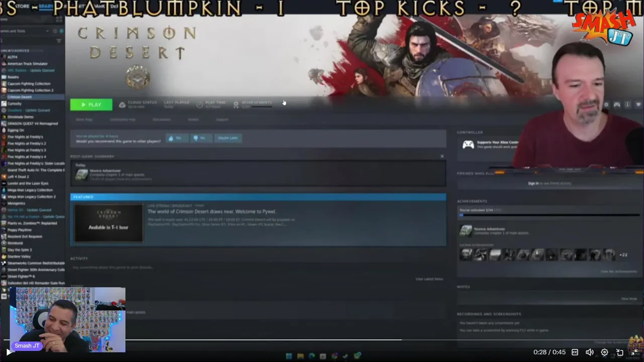The width and height of the screenshot is (644, 362).
Task: Click the achievements unlocked progress bar
Action: coord(549,215)
